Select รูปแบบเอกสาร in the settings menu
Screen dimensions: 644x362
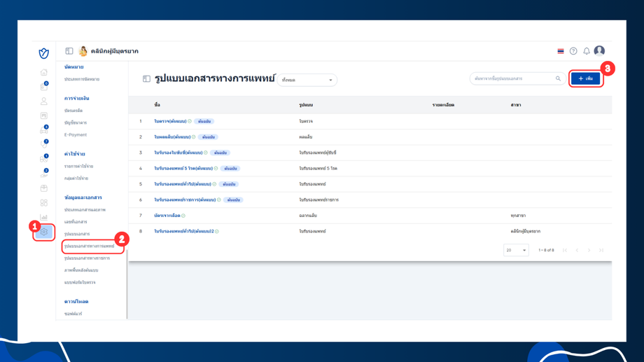tap(77, 234)
